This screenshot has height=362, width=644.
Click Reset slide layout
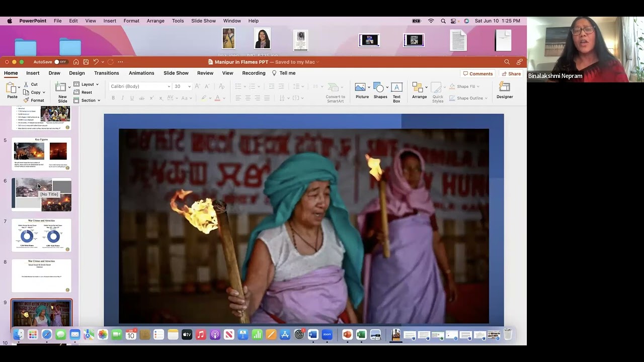pyautogui.click(x=83, y=93)
